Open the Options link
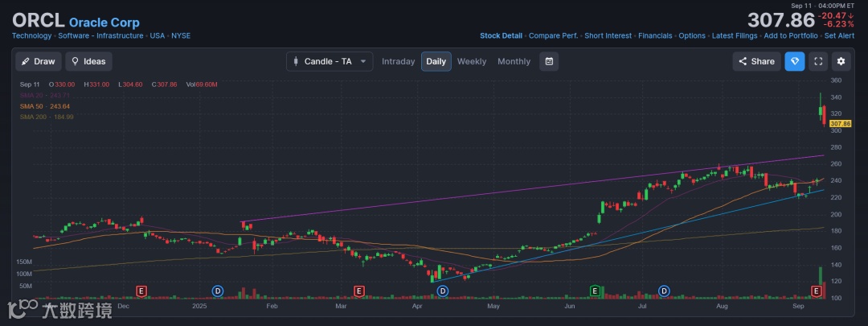Image resolution: width=868 pixels, height=326 pixels. tap(692, 35)
